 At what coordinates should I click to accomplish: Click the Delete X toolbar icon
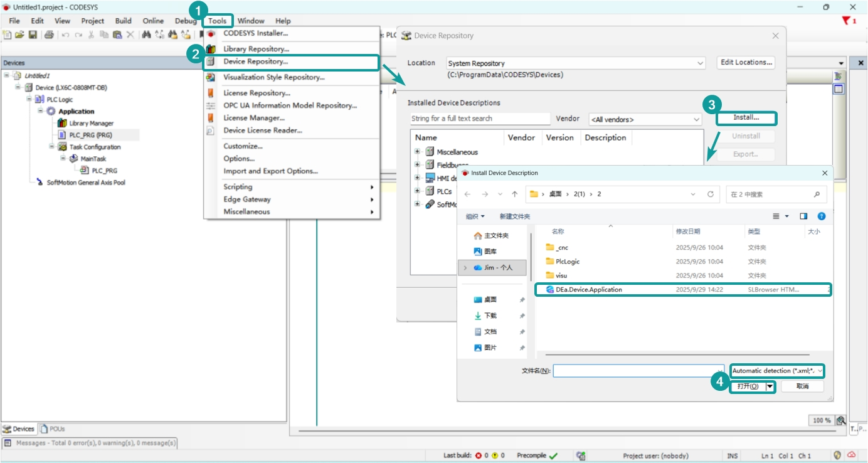[x=130, y=35]
